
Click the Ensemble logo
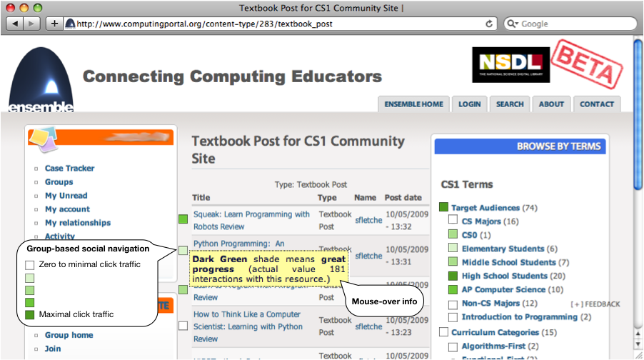[x=41, y=80]
